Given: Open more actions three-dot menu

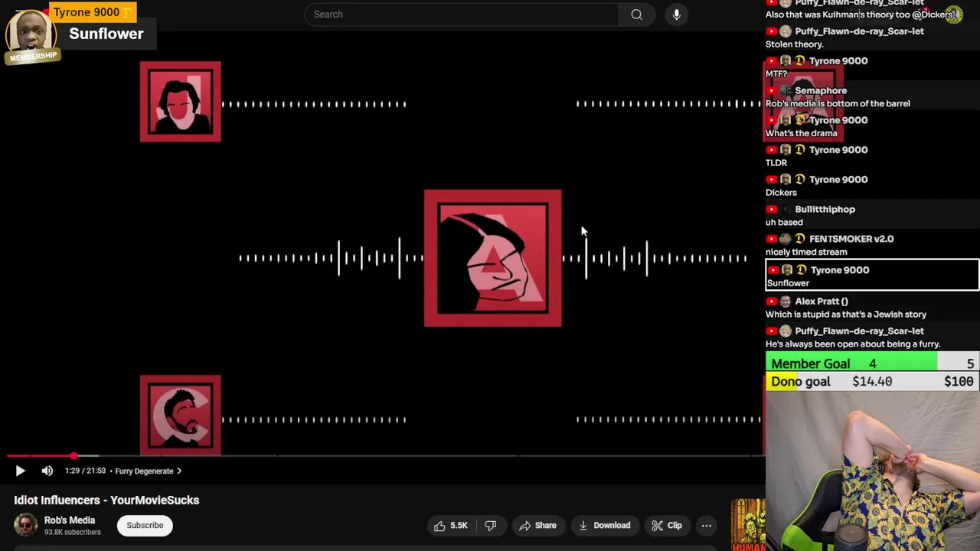Looking at the screenshot, I should coord(707,526).
